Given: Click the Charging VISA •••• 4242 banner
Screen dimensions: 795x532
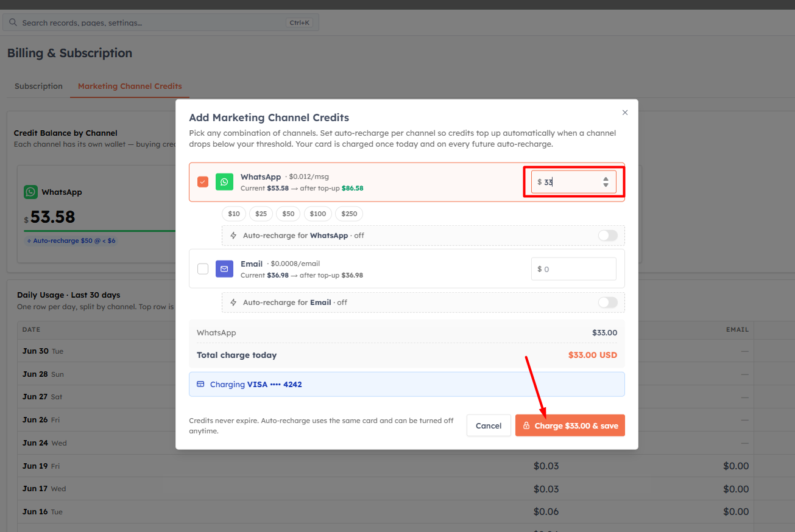Looking at the screenshot, I should click(407, 385).
